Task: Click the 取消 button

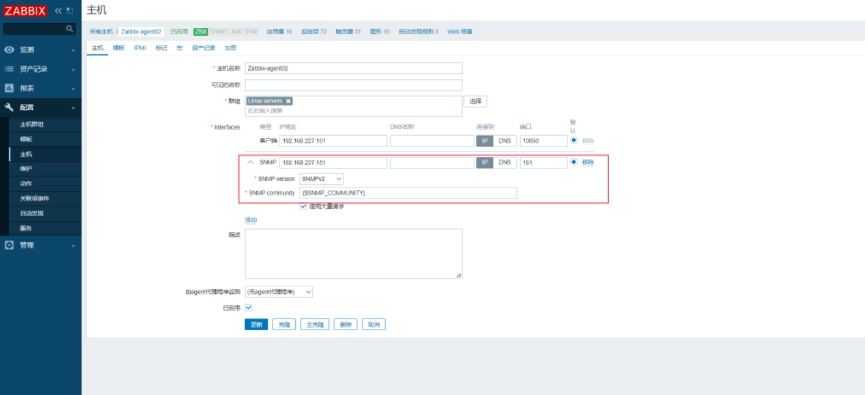Action: point(373,324)
